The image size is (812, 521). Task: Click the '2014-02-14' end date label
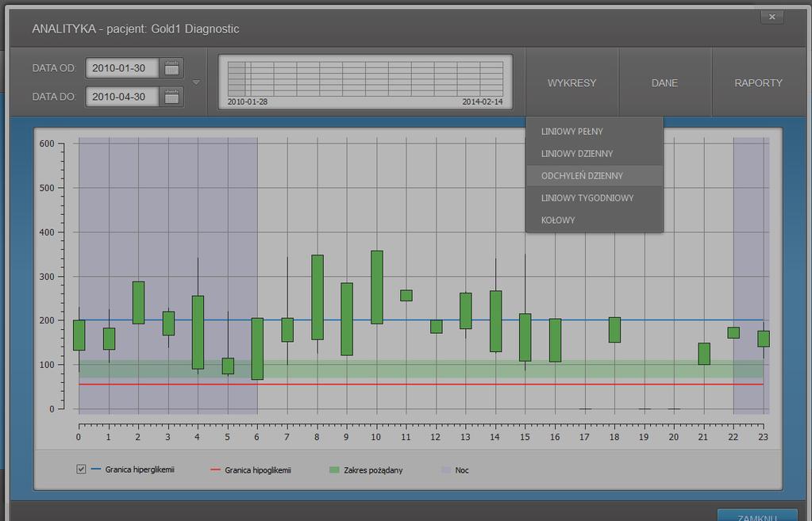tap(483, 102)
